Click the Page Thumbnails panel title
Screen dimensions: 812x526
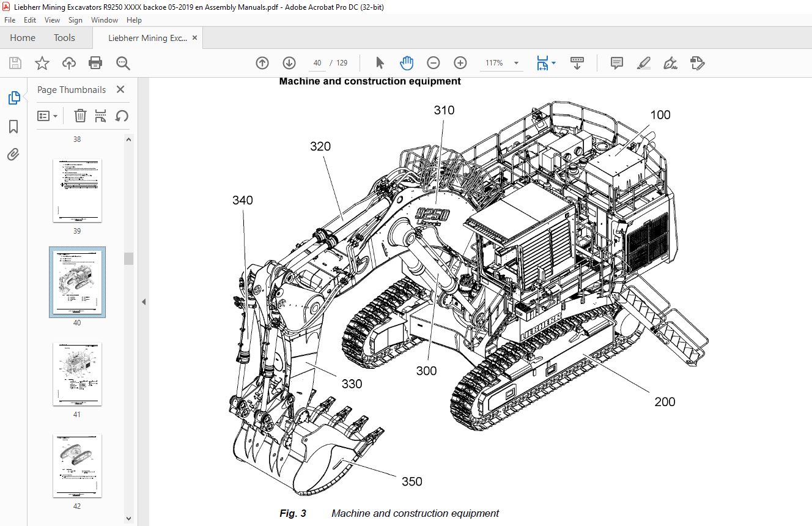(72, 89)
